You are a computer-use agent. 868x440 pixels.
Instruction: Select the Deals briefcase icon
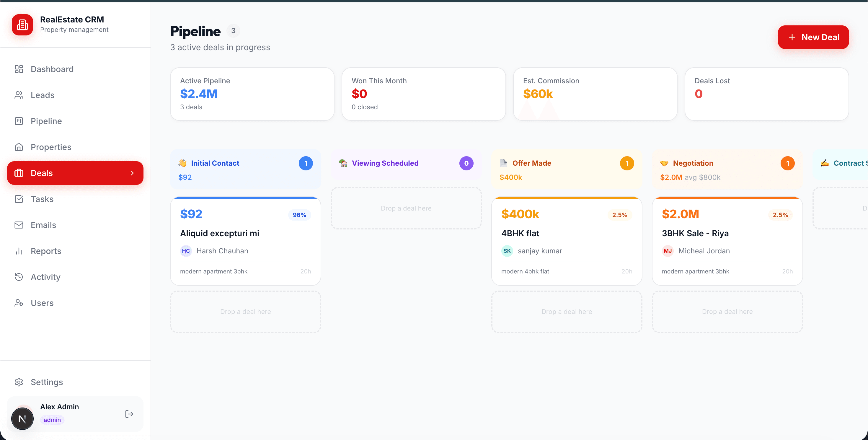[19, 173]
